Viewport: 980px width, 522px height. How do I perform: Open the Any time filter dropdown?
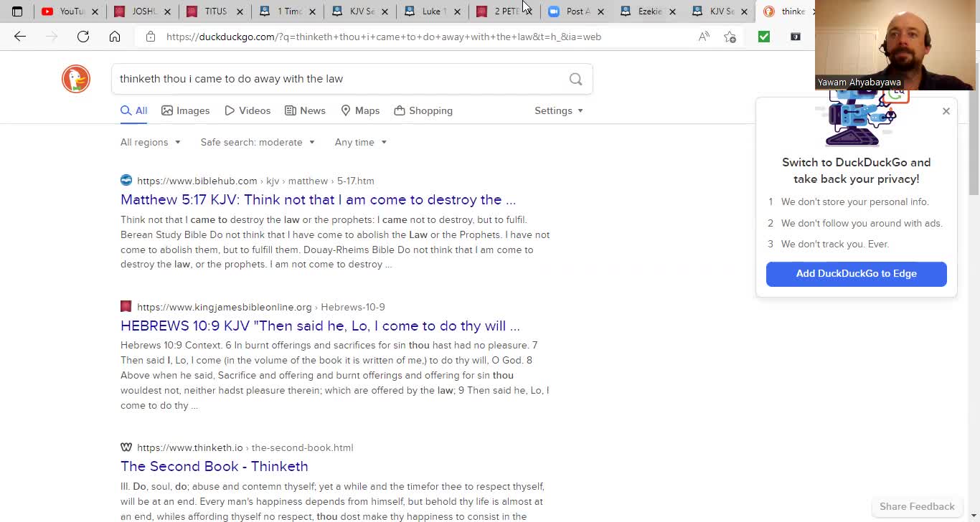coord(361,142)
